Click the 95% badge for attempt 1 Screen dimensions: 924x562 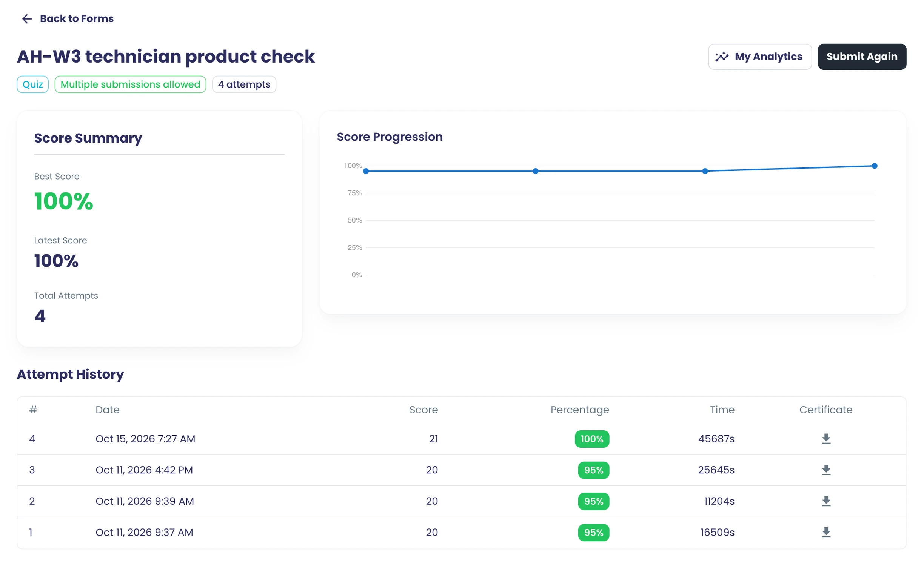point(594,533)
